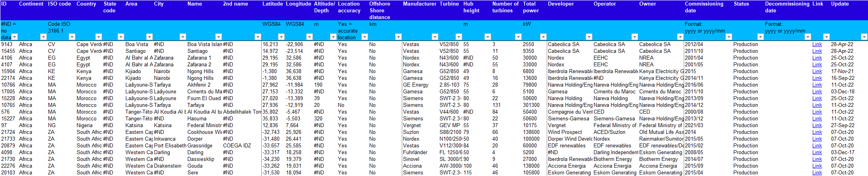
Task: Select total power cell '301300'
Action: (x=534, y=105)
